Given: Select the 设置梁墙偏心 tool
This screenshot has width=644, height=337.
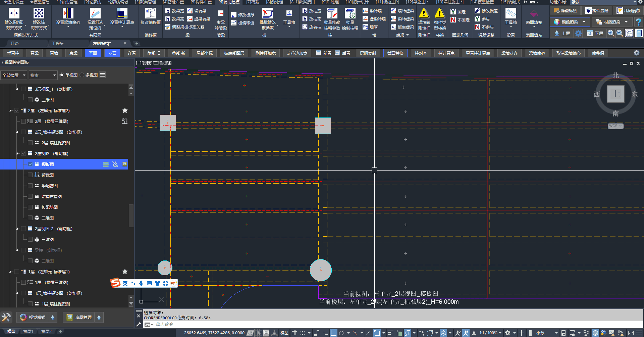Looking at the screenshot, I should [68, 13].
